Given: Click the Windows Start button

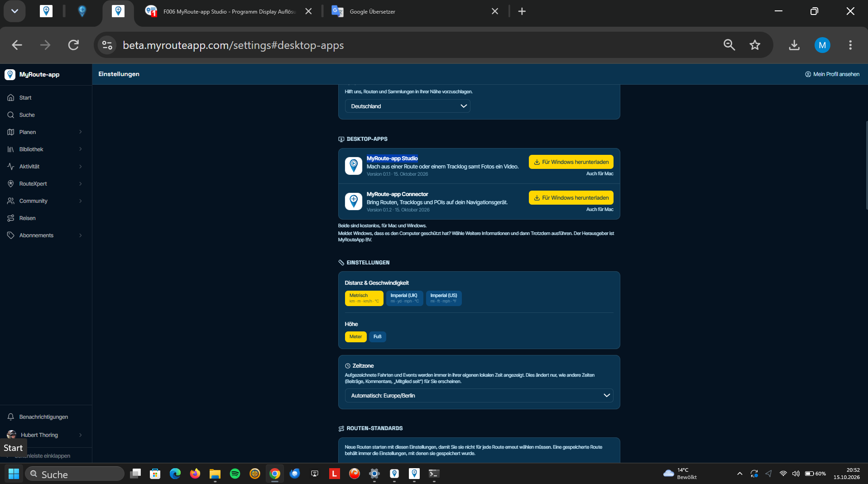Looking at the screenshot, I should point(14,474).
